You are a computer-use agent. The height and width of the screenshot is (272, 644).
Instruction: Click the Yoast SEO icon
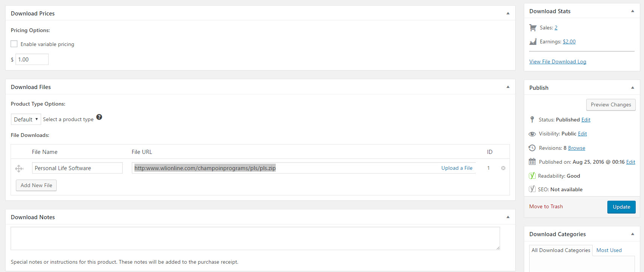point(532,189)
